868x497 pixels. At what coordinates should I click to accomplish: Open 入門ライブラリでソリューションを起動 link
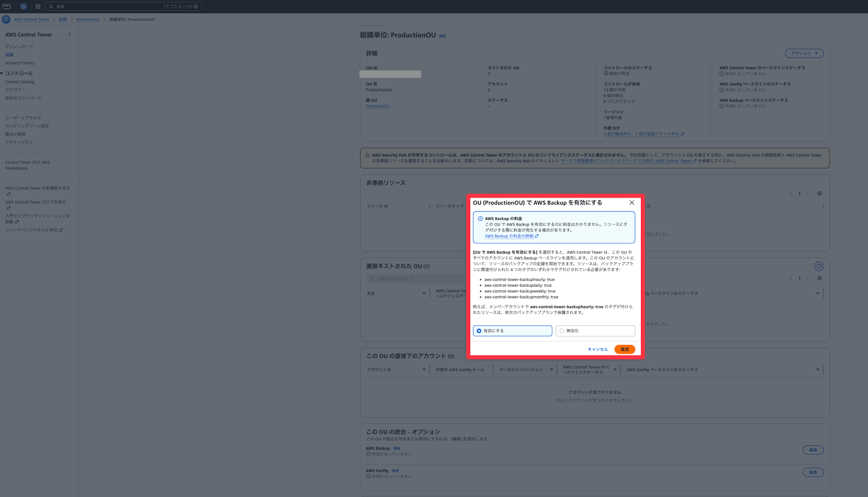[37, 219]
